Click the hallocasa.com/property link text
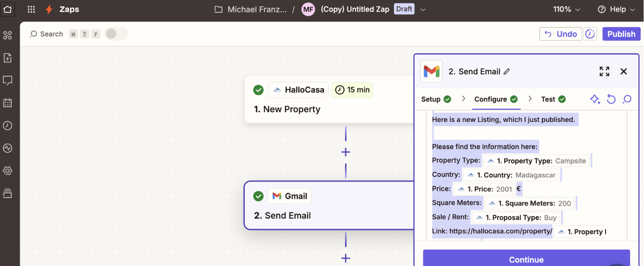The image size is (644, 266). click(501, 231)
